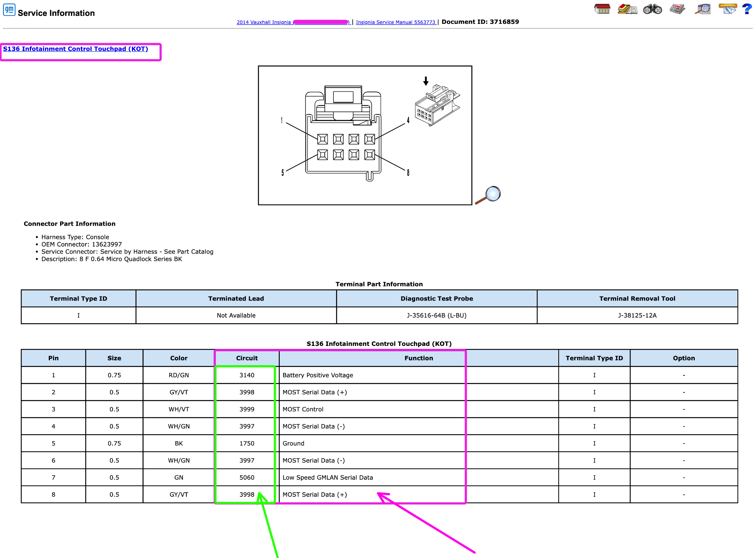Click the document magnifier search icon

pyautogui.click(x=703, y=9)
